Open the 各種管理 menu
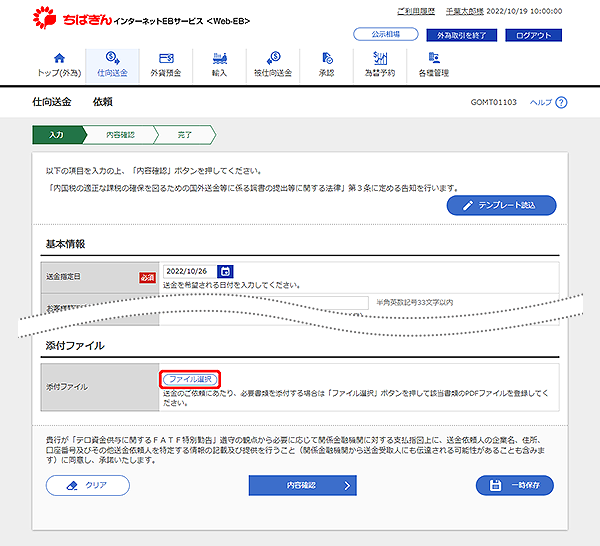Viewport: 600px width, 546px height. pos(434,65)
